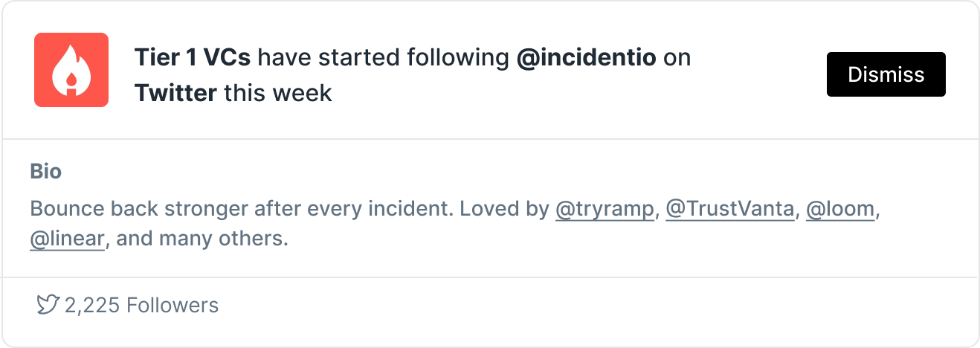The image size is (980, 348).
Task: Open the @tryramp mention link
Action: click(x=605, y=209)
